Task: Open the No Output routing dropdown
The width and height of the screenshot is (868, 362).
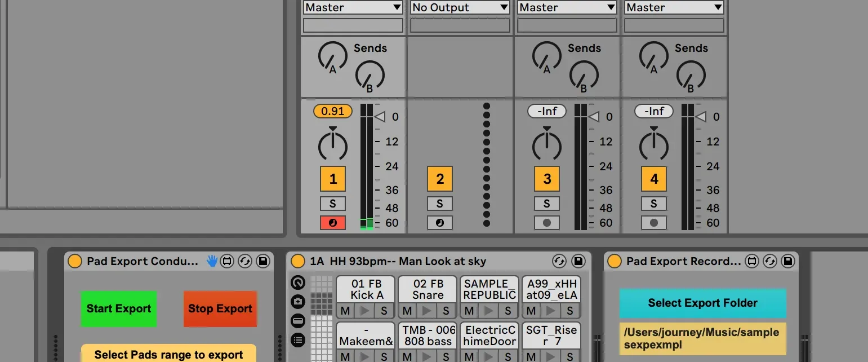Action: click(x=460, y=7)
